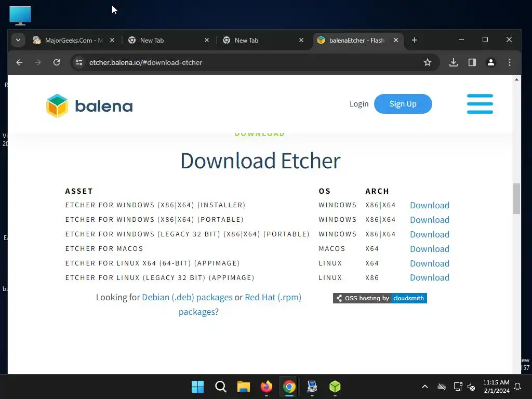Image resolution: width=532 pixels, height=399 pixels.
Task: Close the MajorGeeks.Com tab
Action: click(112, 40)
